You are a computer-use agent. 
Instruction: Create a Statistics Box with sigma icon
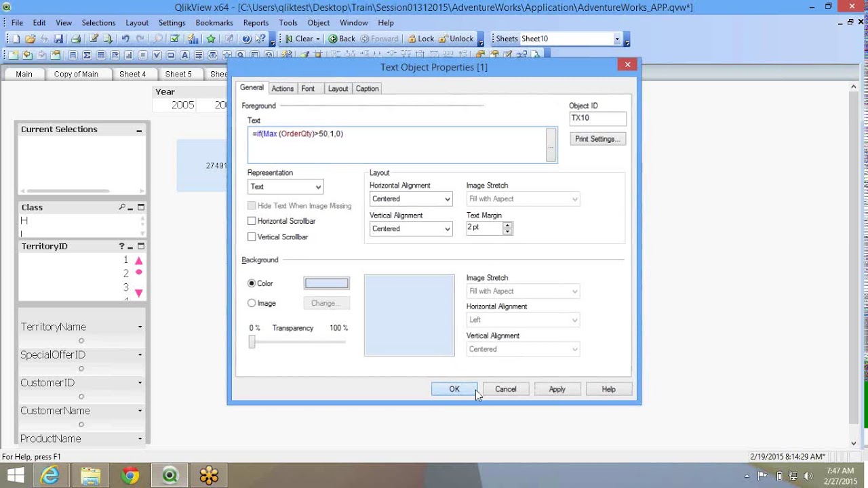point(87,55)
